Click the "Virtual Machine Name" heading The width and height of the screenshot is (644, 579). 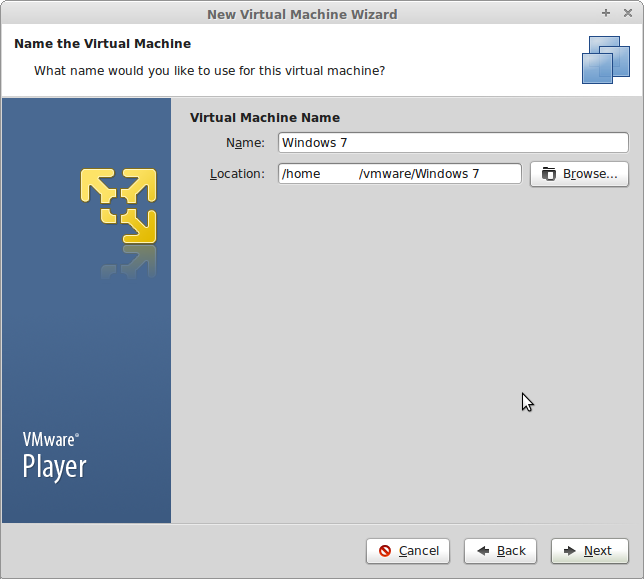265,118
